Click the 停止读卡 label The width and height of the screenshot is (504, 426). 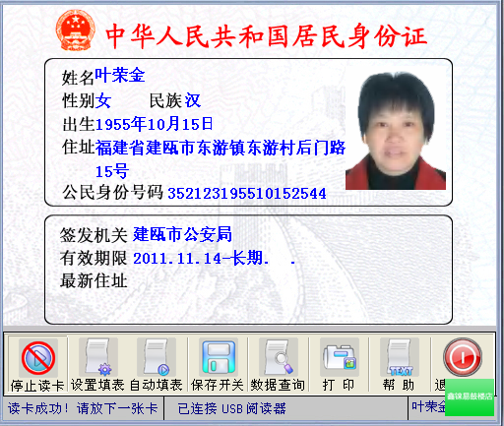point(37,386)
